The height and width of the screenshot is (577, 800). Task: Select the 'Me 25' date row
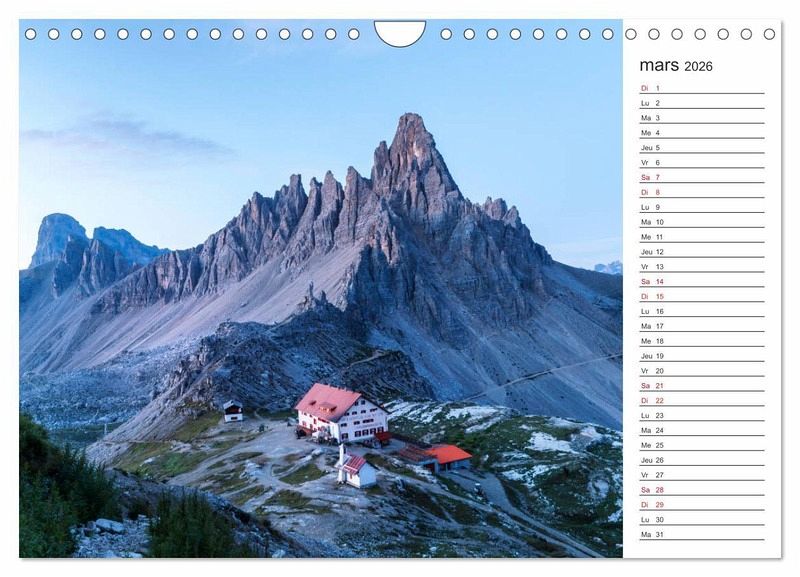pyautogui.click(x=702, y=445)
